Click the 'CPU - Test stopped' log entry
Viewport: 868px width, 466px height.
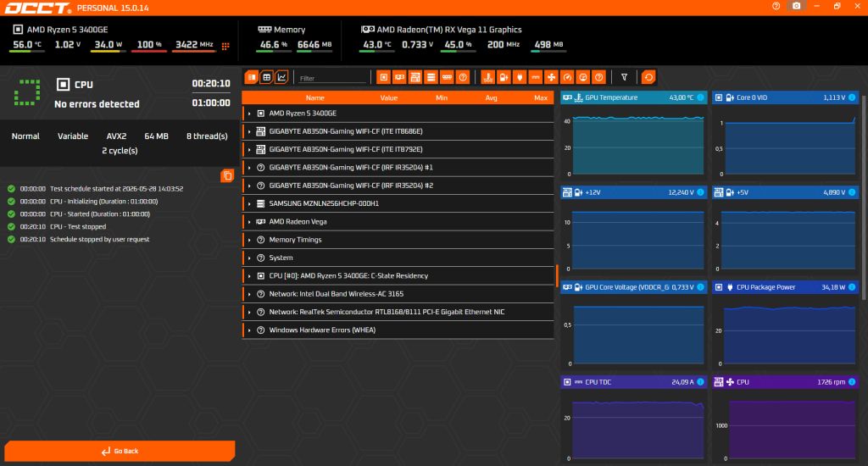point(78,227)
